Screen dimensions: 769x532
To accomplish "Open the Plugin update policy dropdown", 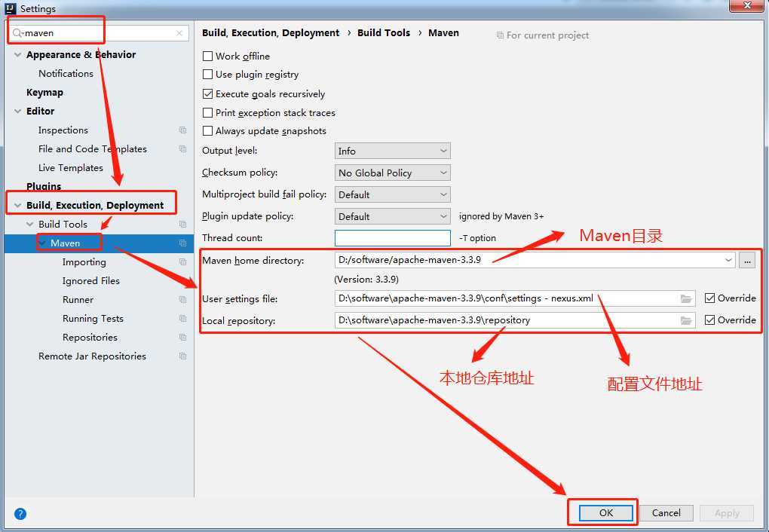I will click(392, 216).
